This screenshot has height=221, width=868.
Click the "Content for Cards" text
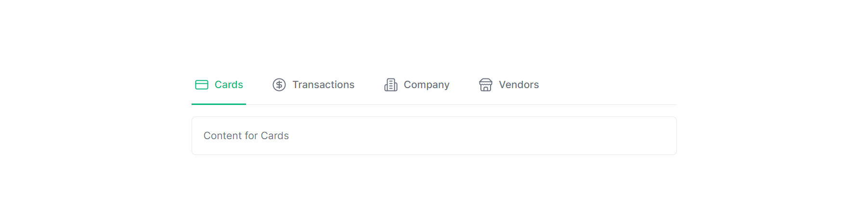[246, 136]
